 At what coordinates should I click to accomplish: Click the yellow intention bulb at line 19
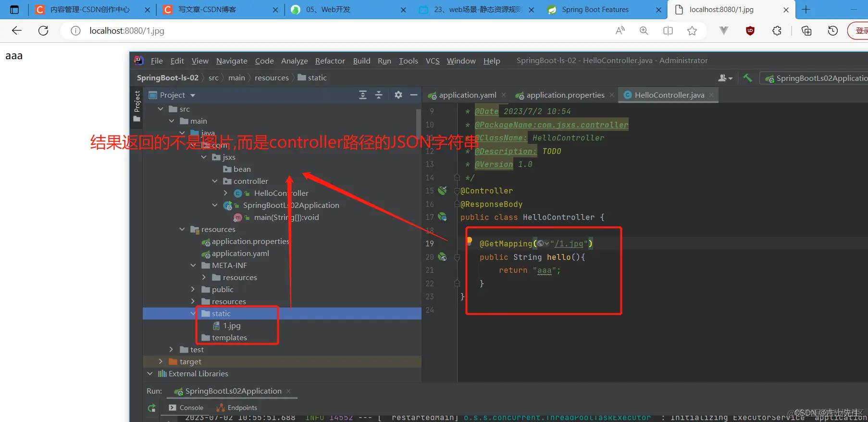tap(469, 241)
